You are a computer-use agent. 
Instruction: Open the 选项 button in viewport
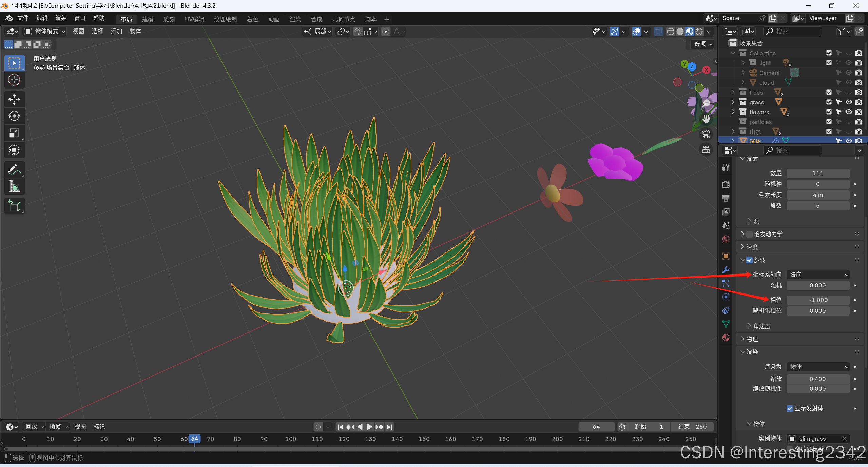click(x=703, y=44)
